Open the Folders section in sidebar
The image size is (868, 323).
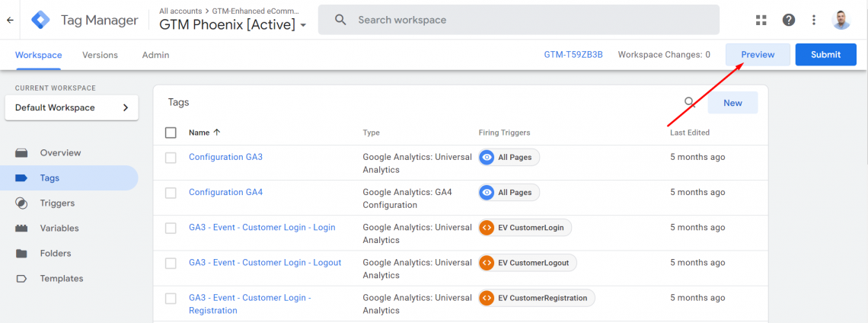[x=55, y=254]
